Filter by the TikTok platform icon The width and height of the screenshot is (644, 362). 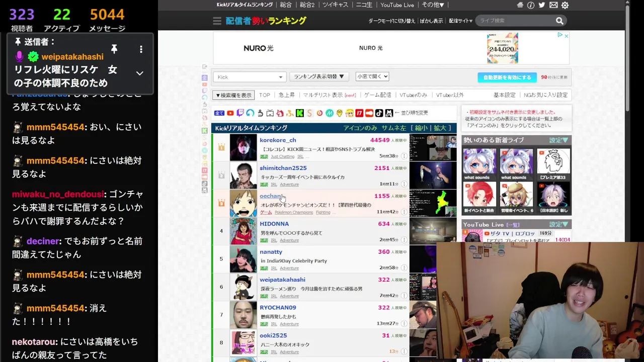379,113
